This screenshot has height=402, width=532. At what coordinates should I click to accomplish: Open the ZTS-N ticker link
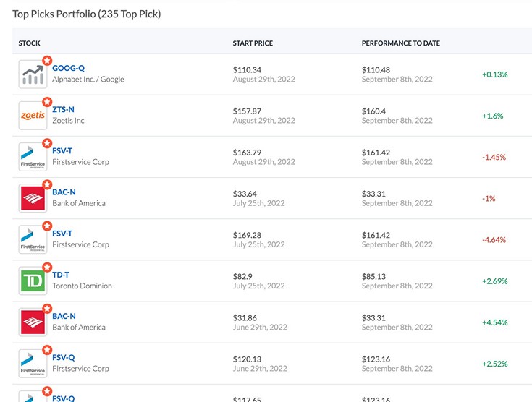[63, 109]
